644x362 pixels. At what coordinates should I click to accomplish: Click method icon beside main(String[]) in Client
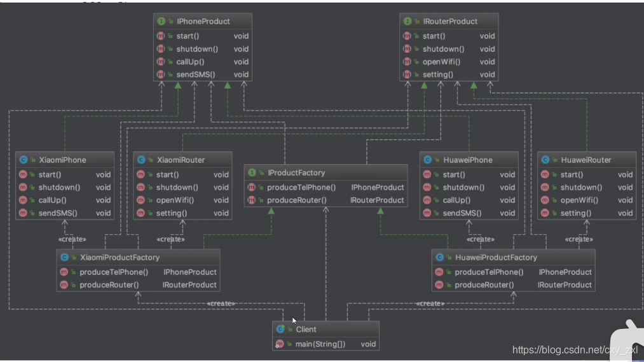280,344
